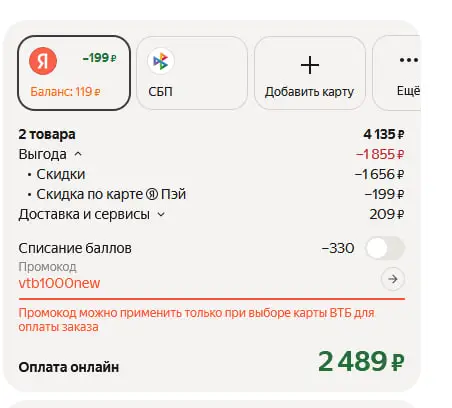Expand Доставка и сервисы chevron
The image size is (452, 408).
[x=161, y=214]
